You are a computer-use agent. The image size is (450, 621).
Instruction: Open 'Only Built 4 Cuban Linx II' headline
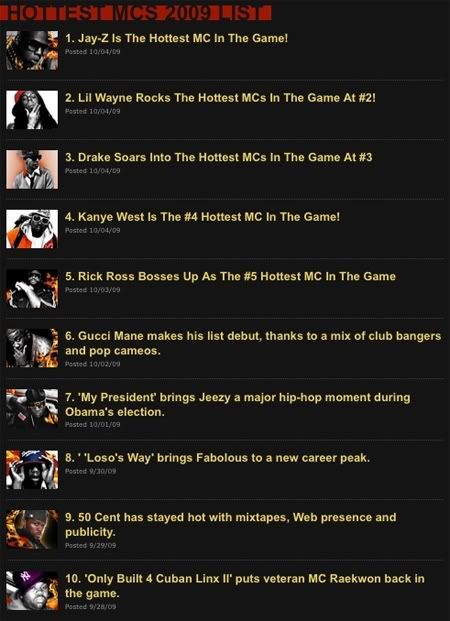(245, 586)
